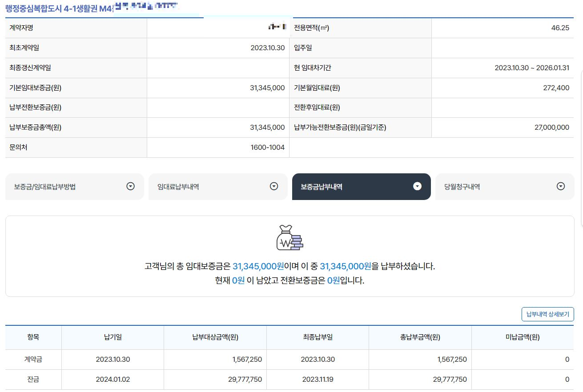Click the 전용면적 value 46.25
583x392 pixels.
[x=560, y=28]
